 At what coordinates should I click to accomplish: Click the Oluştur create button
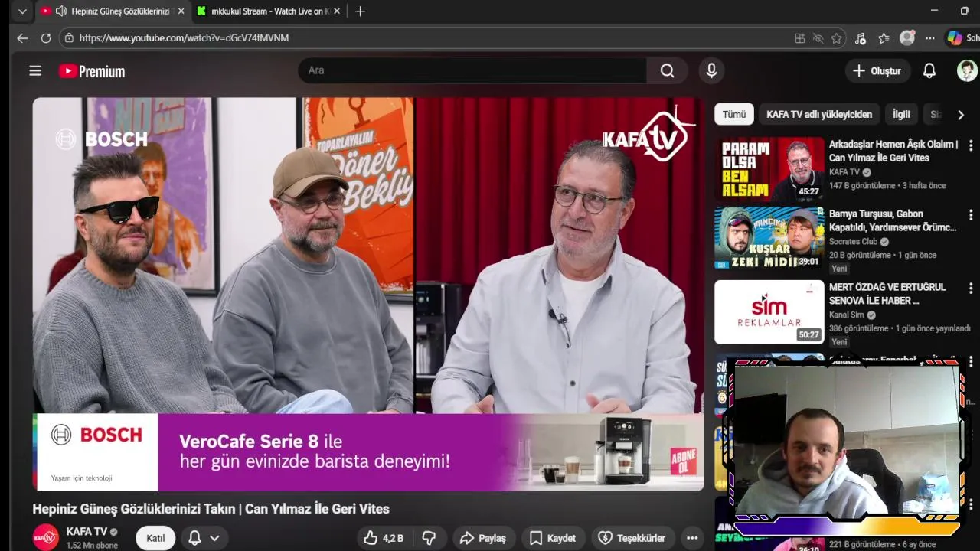click(877, 70)
